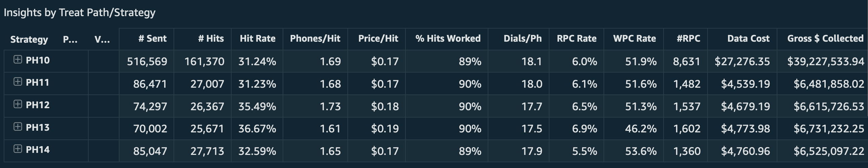Select the % Hits Worked header
The width and height of the screenshot is (868, 168).
[448, 38]
